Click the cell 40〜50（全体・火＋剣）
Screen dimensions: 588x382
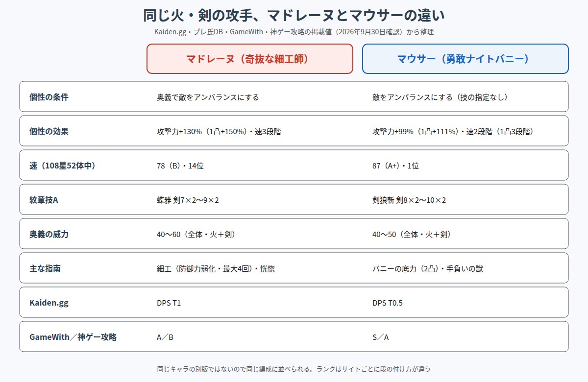click(412, 234)
